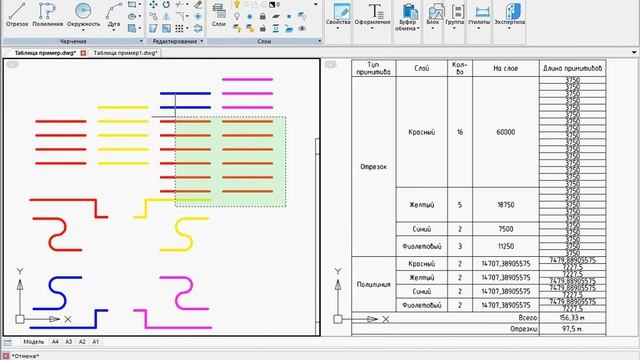Open the Блок block menu
This screenshot has width=640, height=360.
click(433, 16)
